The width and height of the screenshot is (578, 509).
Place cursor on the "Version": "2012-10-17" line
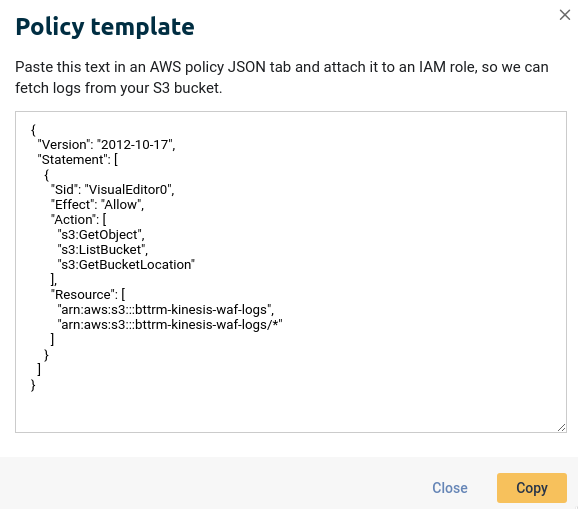coord(107,144)
